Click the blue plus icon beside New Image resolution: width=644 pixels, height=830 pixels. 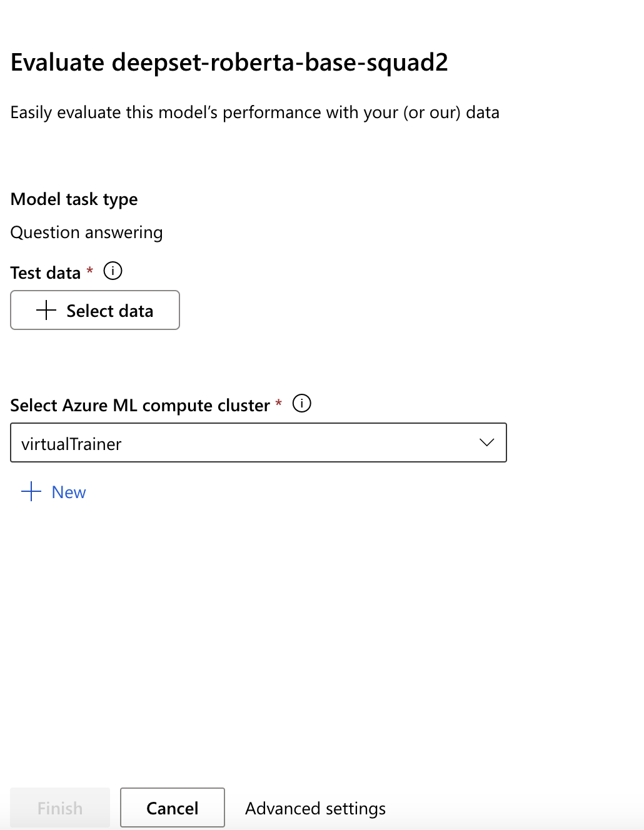coord(31,492)
